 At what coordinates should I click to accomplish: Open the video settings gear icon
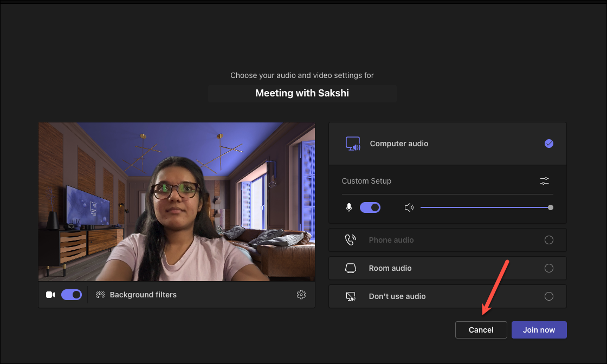301,294
